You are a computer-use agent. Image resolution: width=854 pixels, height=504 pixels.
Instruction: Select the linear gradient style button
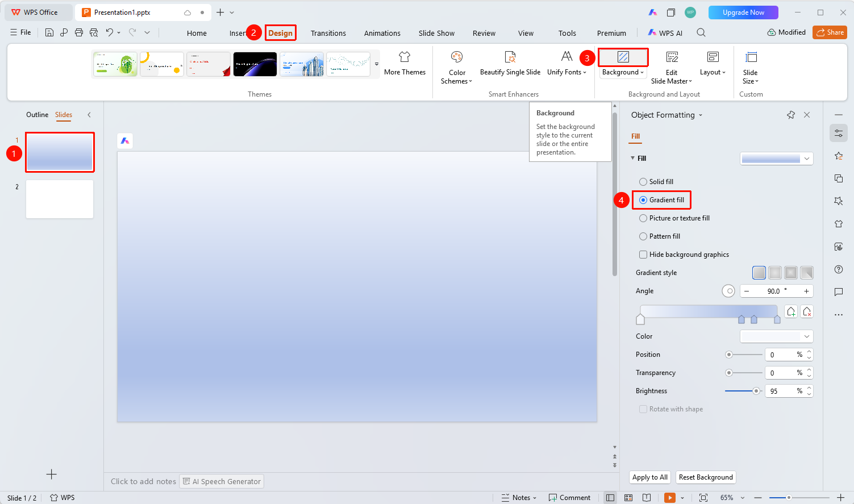(759, 273)
